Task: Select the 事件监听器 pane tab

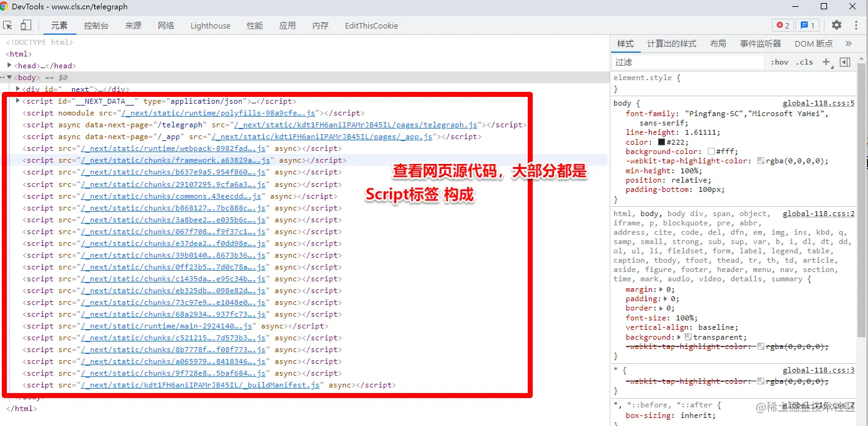Action: [761, 43]
